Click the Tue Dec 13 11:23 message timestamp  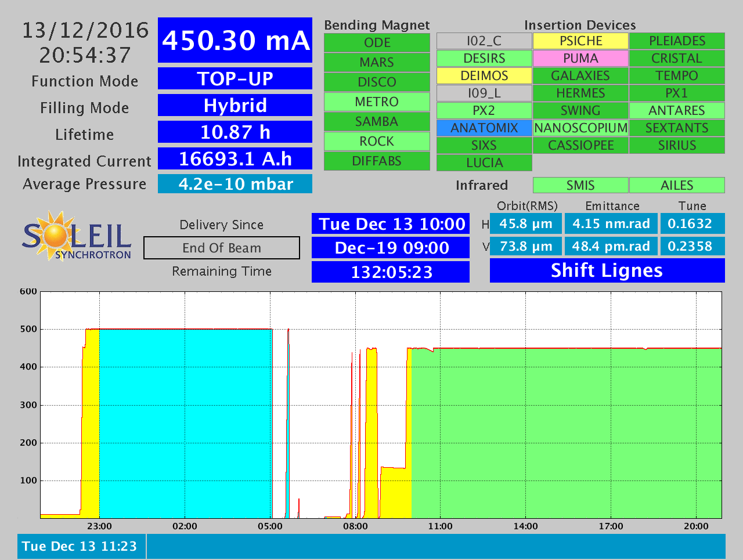pos(81,547)
